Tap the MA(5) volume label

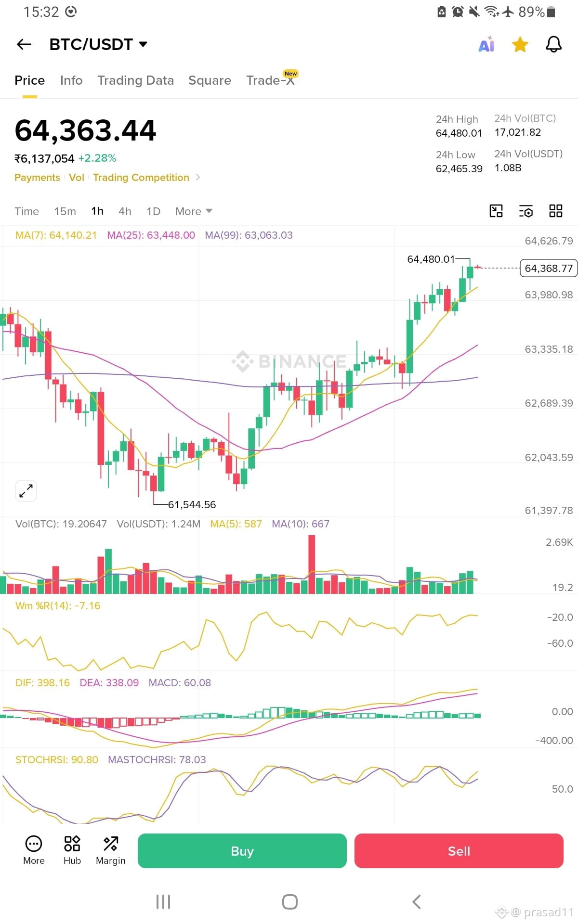[236, 524]
